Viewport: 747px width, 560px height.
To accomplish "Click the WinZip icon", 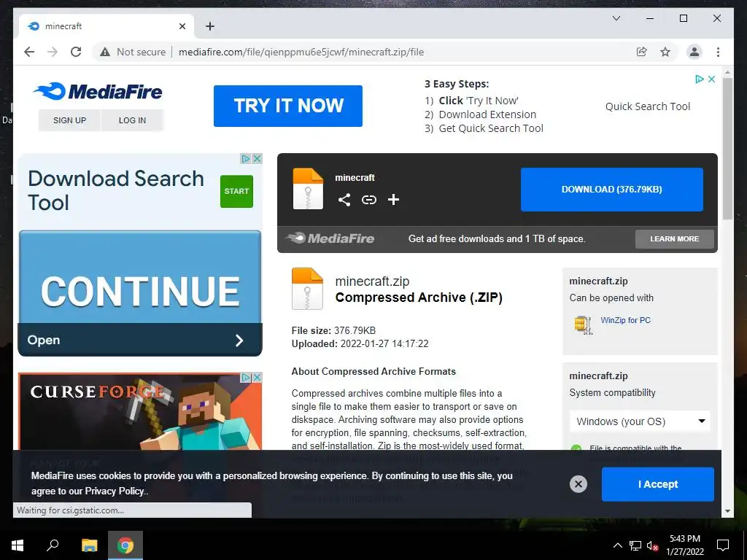I will point(584,324).
